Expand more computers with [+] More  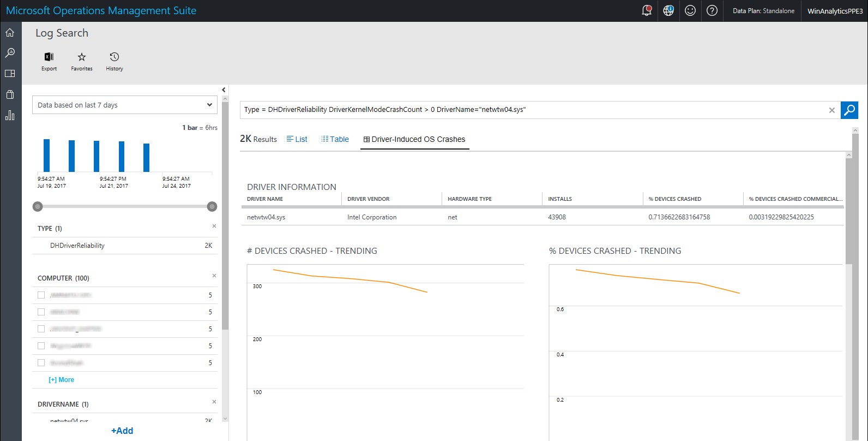pyautogui.click(x=62, y=380)
